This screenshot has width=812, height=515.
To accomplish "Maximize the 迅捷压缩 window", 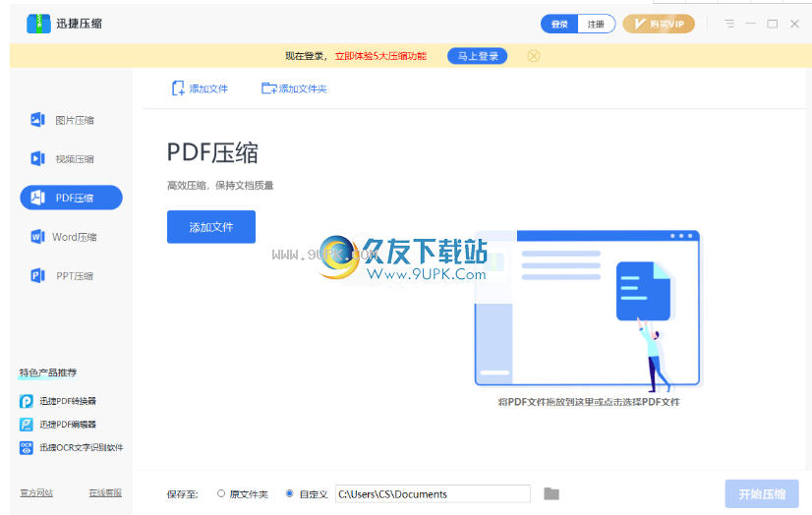I will click(x=772, y=24).
